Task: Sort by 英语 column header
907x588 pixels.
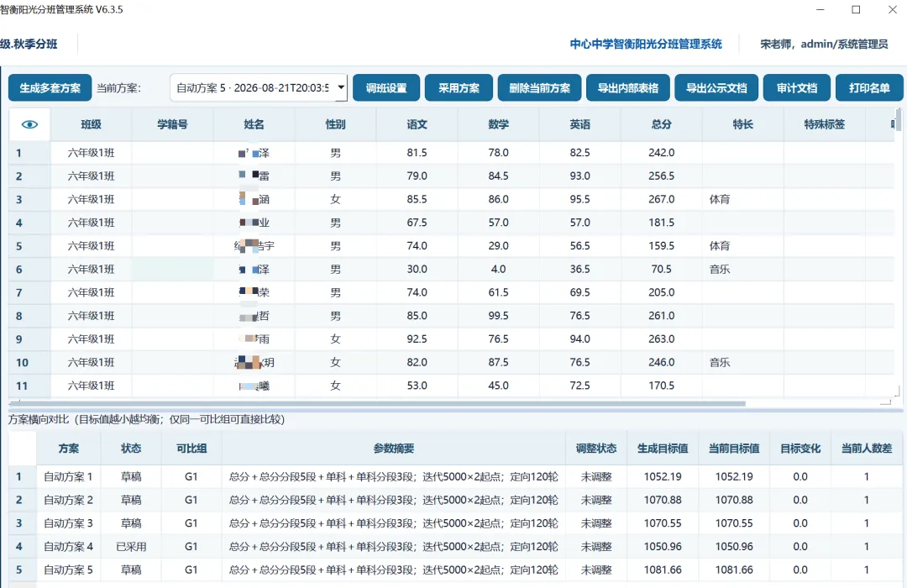Action: pos(580,124)
